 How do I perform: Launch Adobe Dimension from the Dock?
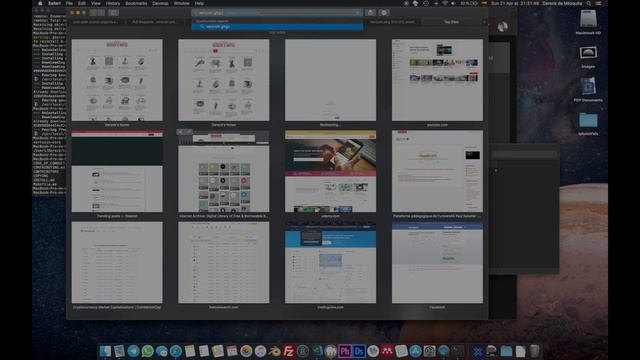click(359, 351)
